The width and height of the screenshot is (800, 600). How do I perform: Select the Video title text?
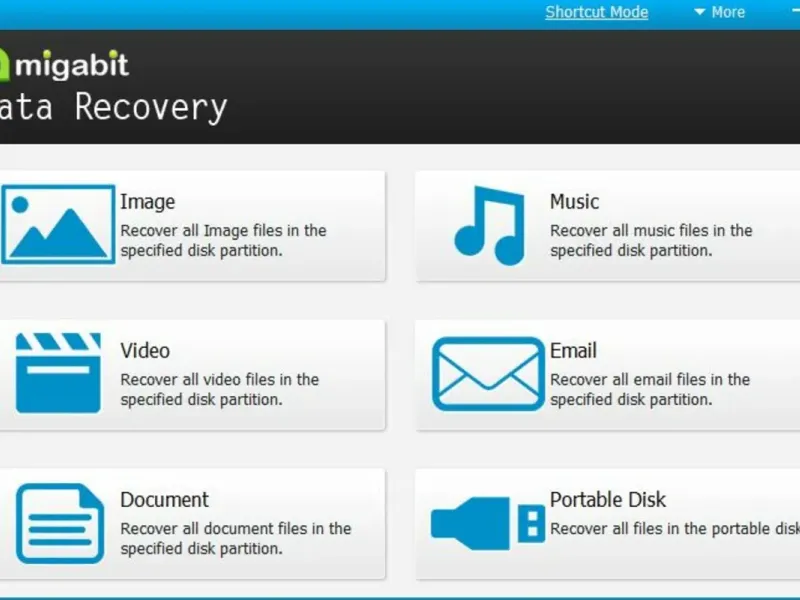[145, 351]
